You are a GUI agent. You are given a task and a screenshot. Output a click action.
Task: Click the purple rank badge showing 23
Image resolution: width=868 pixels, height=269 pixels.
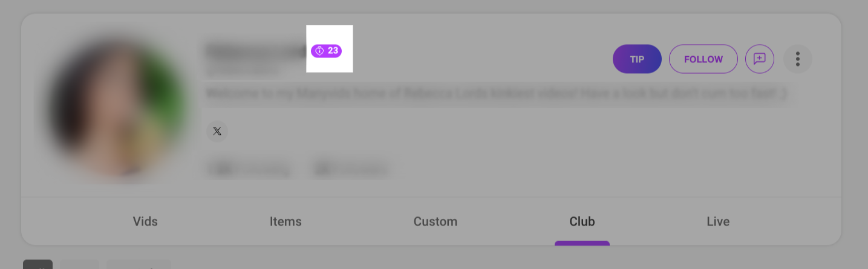326,51
